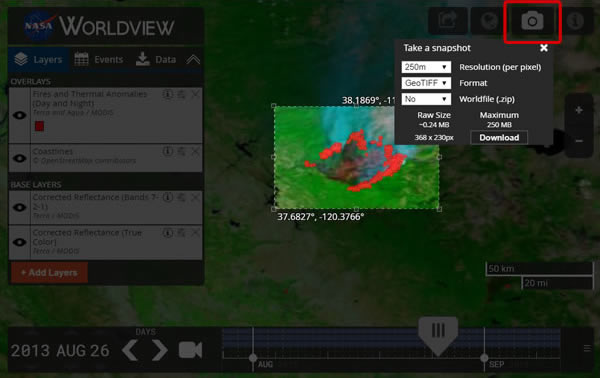Open the information icon at top right

tap(575, 21)
